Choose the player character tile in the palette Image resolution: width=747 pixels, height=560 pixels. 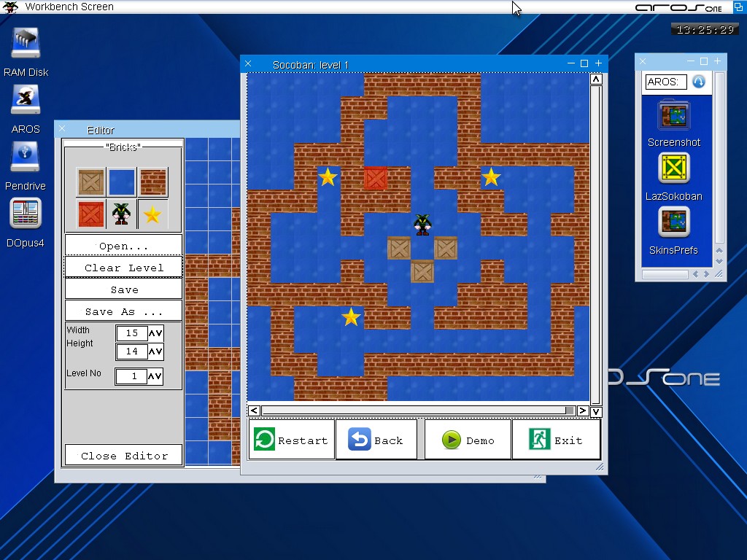click(122, 214)
